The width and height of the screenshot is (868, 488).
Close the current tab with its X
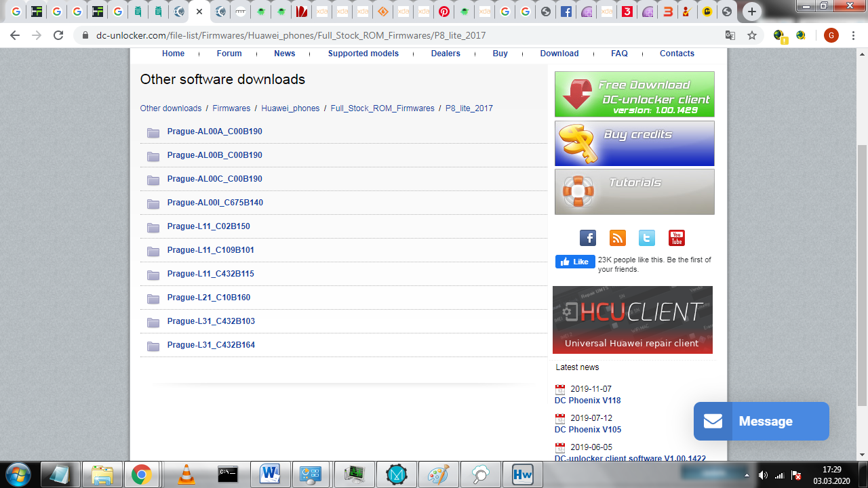(199, 12)
